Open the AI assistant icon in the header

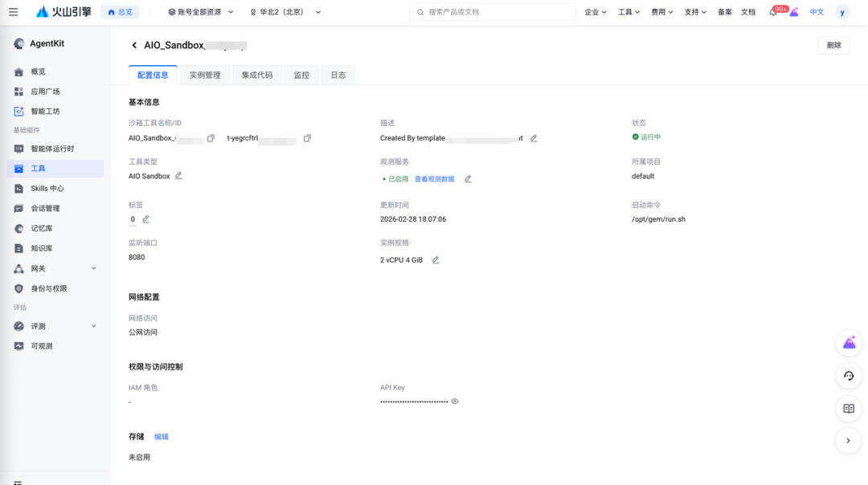[794, 12]
